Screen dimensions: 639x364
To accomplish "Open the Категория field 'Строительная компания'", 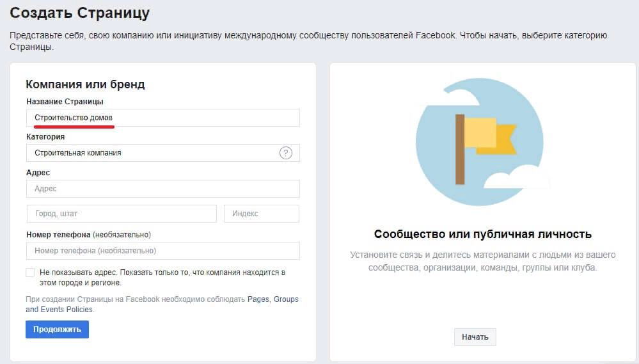I will [163, 153].
